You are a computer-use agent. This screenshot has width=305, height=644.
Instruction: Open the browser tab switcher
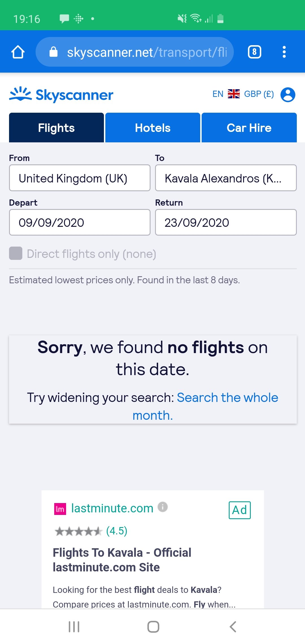pyautogui.click(x=254, y=52)
